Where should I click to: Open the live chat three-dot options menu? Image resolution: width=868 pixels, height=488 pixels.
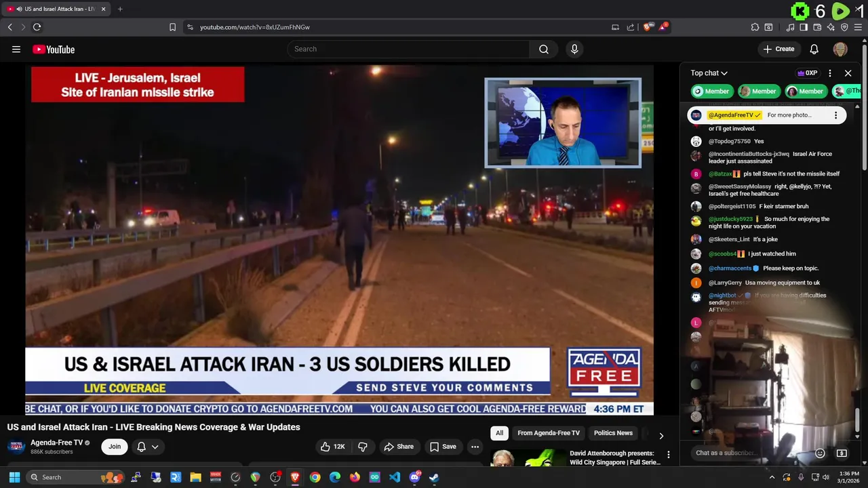click(x=830, y=73)
